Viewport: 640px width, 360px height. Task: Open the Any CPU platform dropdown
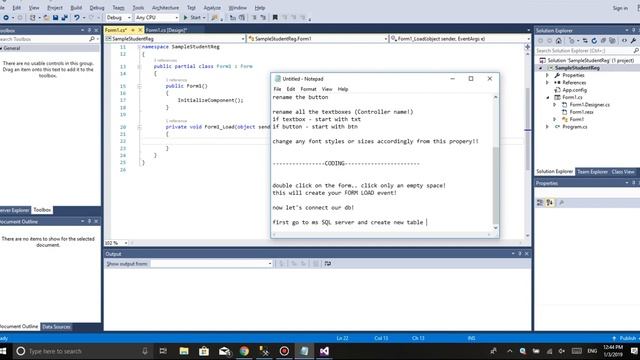pos(157,18)
